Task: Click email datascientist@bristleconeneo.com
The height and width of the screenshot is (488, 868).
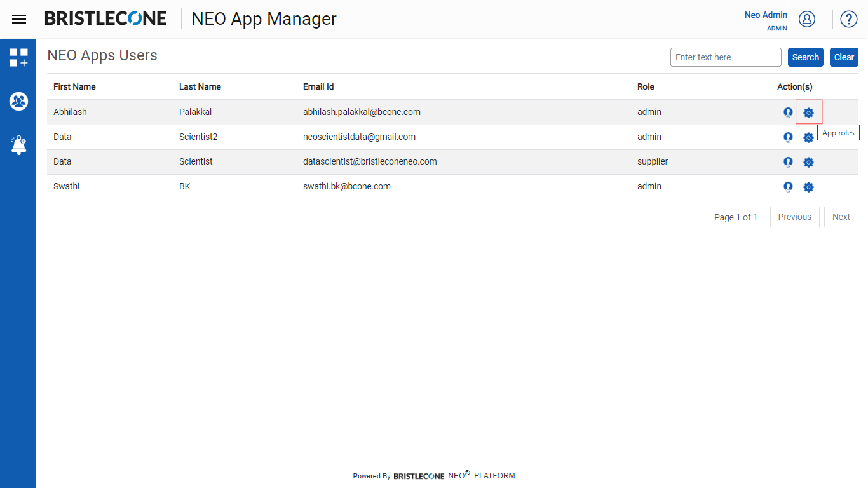Action: [370, 161]
